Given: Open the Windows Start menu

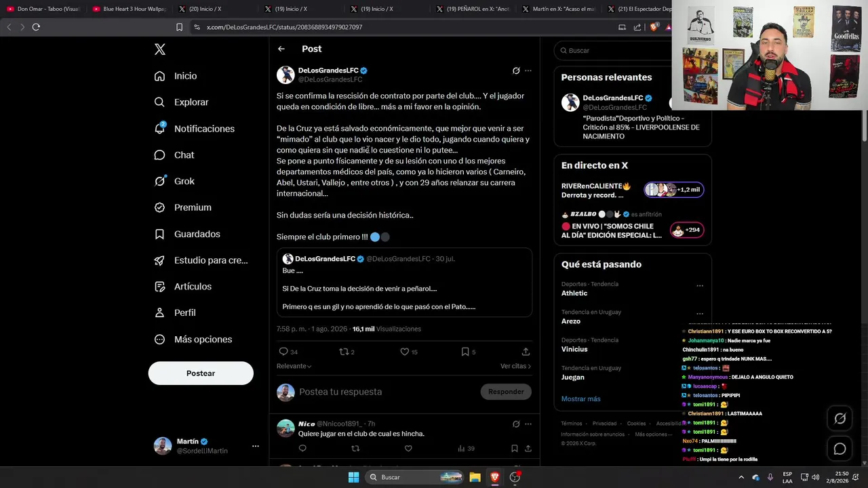Looking at the screenshot, I should 353,477.
